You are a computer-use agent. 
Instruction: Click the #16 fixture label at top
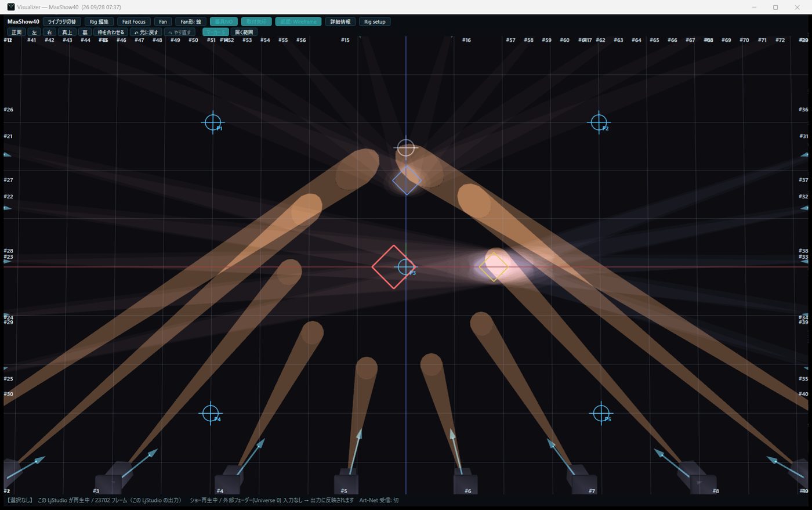pyautogui.click(x=466, y=40)
